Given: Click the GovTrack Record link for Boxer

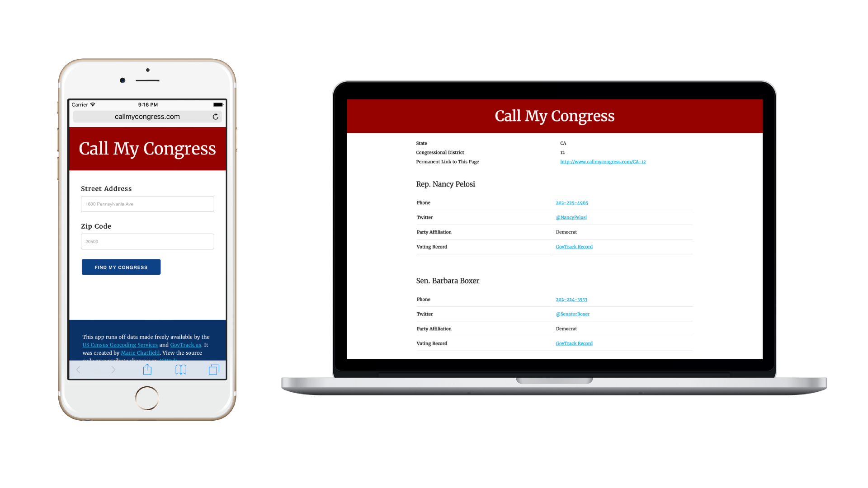Looking at the screenshot, I should [x=574, y=343].
